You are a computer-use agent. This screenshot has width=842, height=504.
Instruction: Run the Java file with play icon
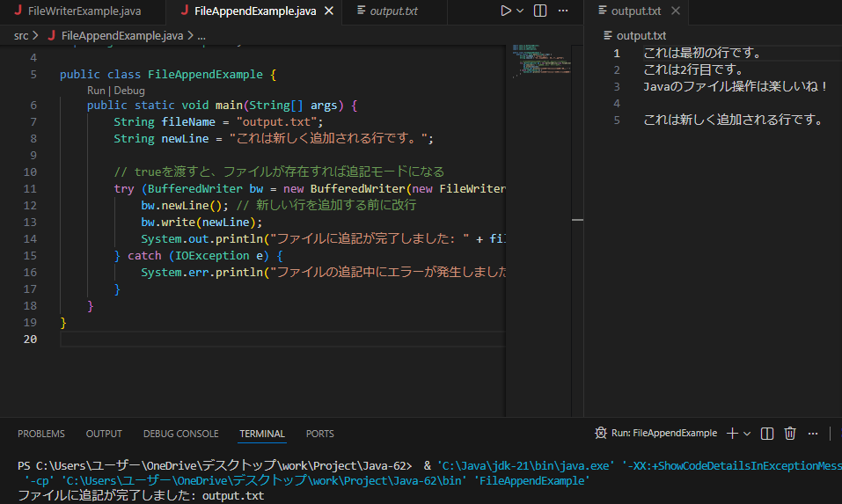pyautogui.click(x=506, y=11)
